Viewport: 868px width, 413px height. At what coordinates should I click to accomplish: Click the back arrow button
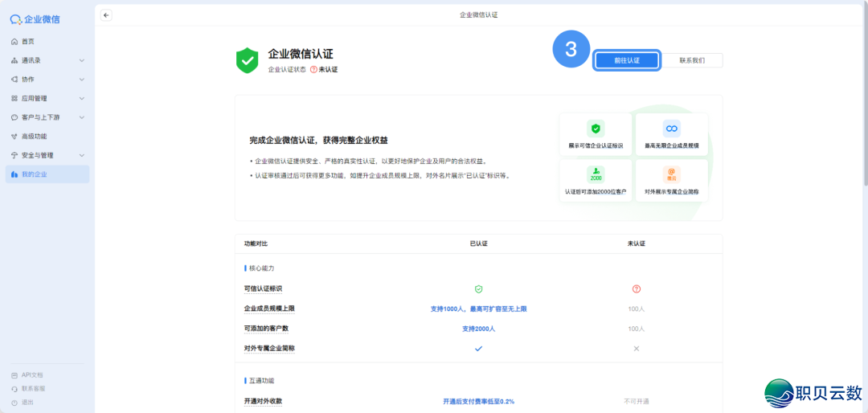coord(106,15)
